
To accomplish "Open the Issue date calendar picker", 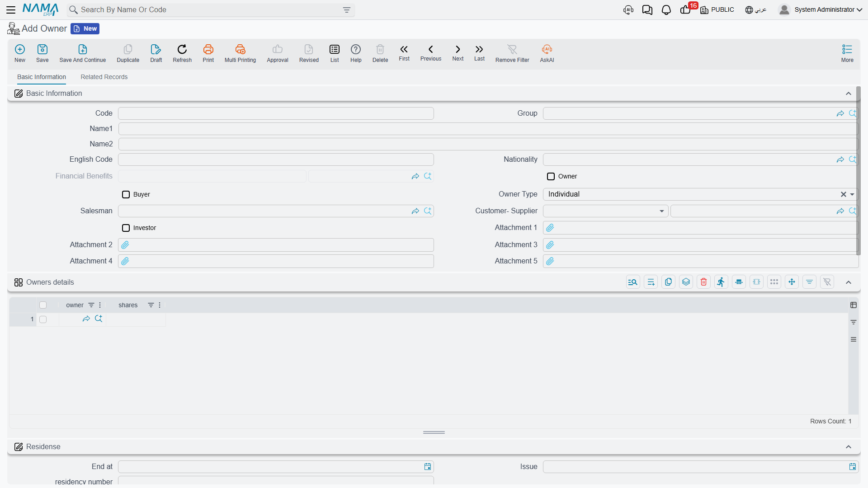I will pyautogui.click(x=852, y=467).
